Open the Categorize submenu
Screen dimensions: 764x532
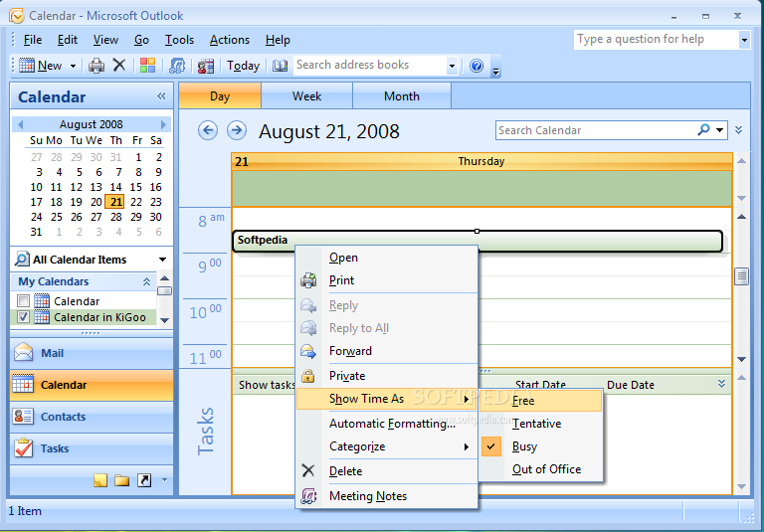click(x=387, y=446)
